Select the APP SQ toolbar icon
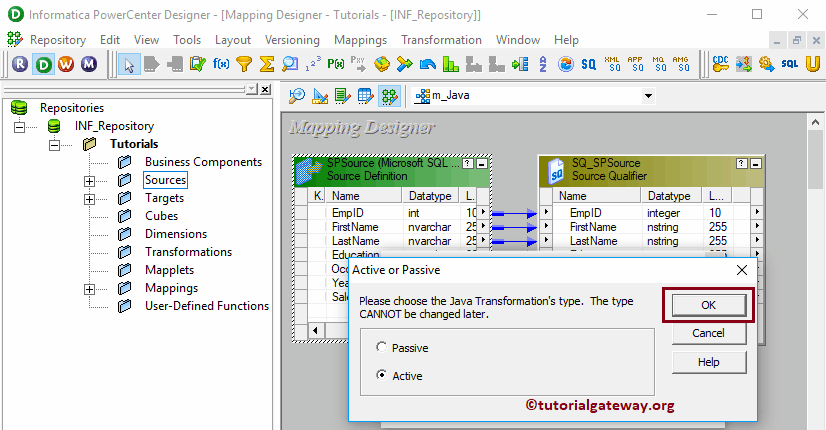 (x=635, y=64)
